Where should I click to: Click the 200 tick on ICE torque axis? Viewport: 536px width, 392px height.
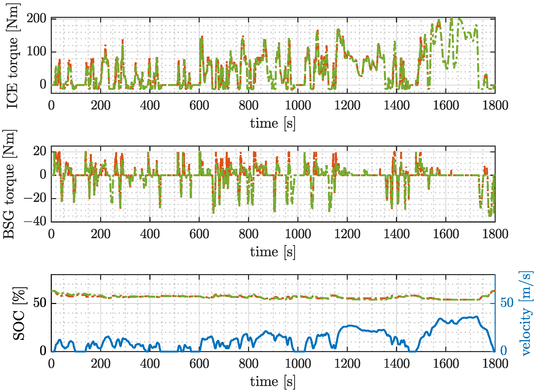point(36,18)
